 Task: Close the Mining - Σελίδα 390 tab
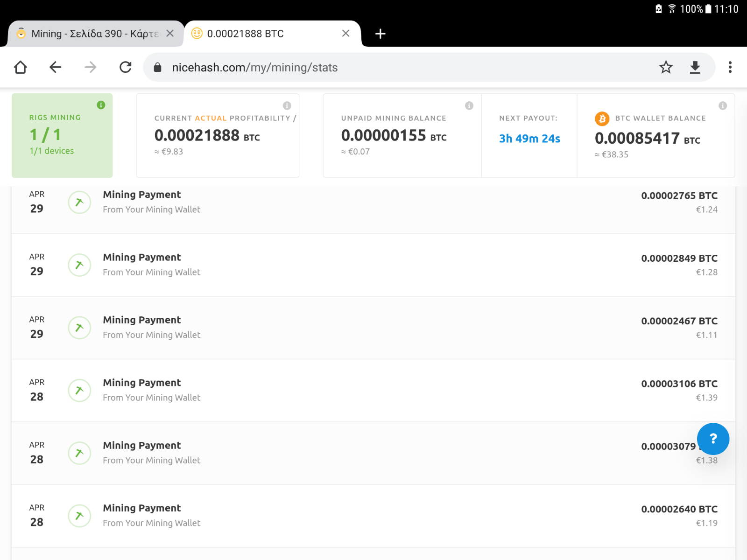click(x=170, y=33)
